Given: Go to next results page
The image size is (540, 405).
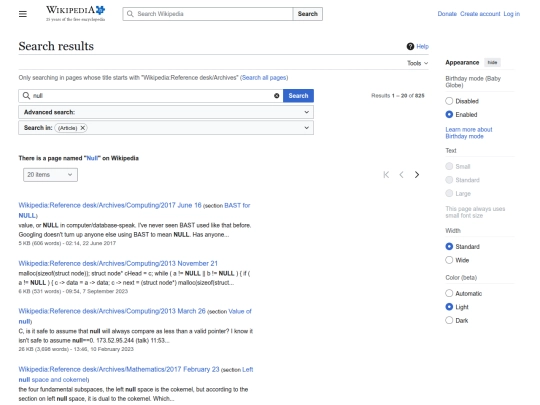Looking at the screenshot, I should 417,175.
